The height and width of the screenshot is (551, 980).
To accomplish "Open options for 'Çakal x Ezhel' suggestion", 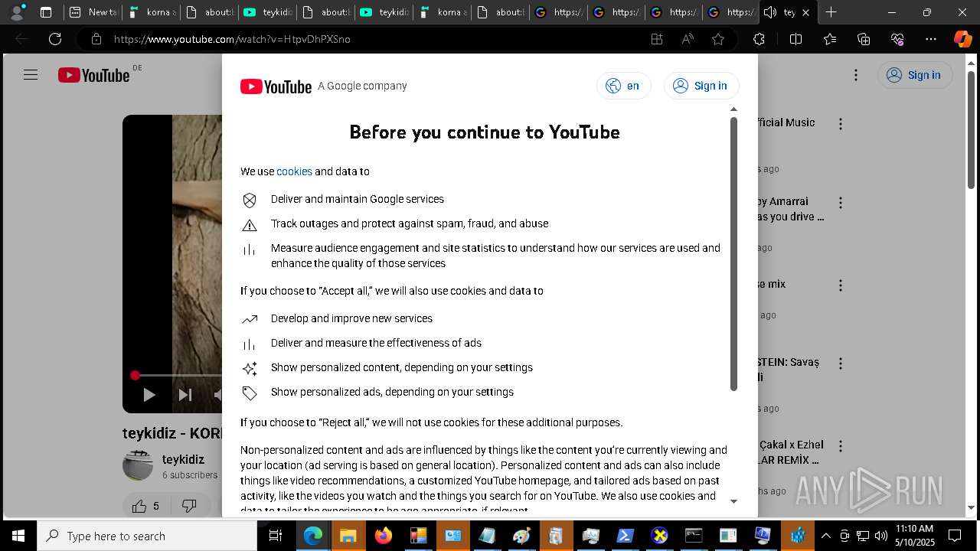I will [841, 445].
